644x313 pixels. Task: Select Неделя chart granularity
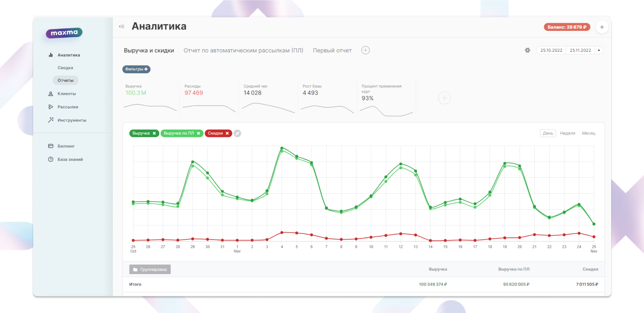coord(567,133)
